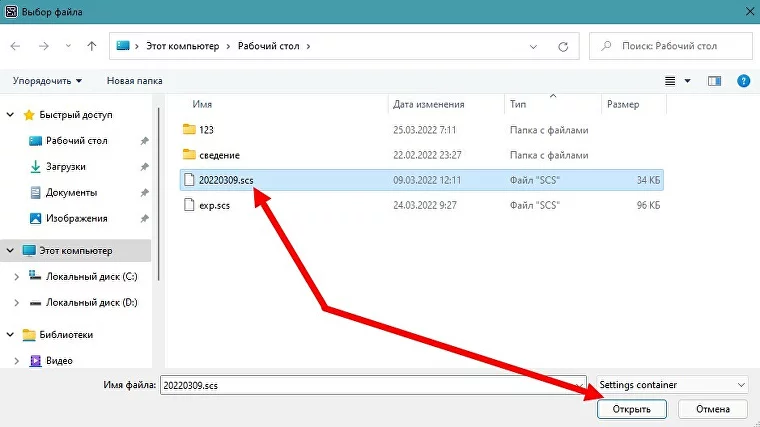This screenshot has width=760, height=427.
Task: Click the pin icon beside 'Рабочий стол'
Action: pos(144,141)
